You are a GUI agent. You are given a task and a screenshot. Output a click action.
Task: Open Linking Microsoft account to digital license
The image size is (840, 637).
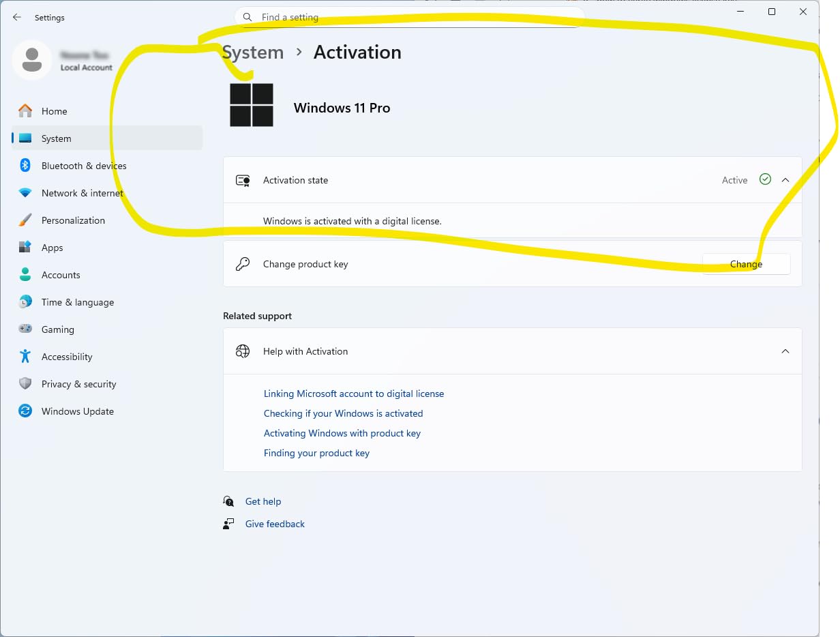click(x=354, y=394)
